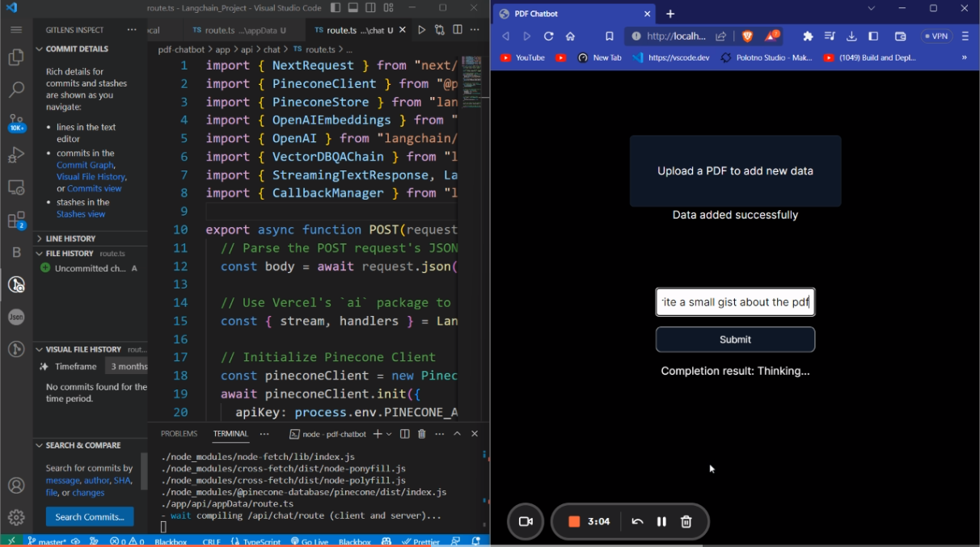
Task: Open the Polotno Studio bookmark
Action: [767, 58]
